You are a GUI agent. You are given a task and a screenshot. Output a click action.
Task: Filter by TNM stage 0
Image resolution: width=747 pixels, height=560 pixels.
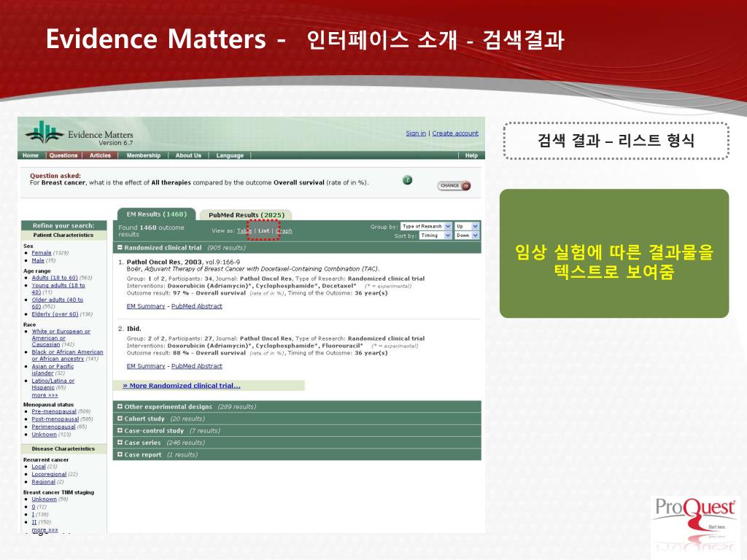(34, 507)
